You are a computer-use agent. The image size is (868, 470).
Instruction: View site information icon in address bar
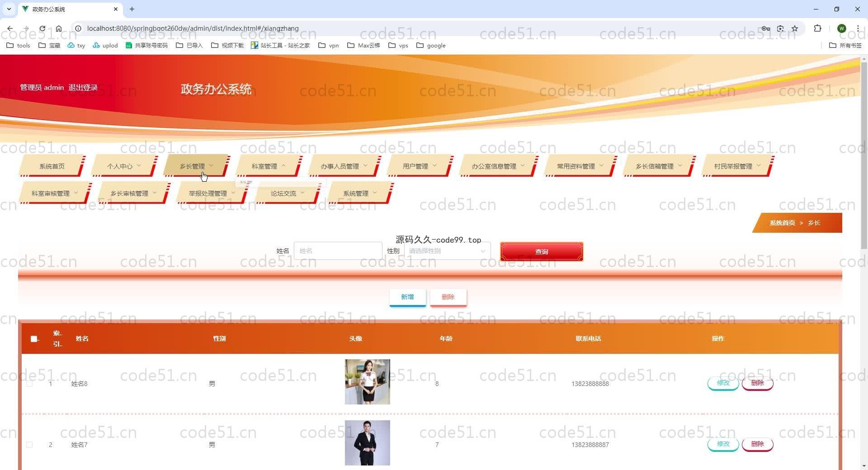[78, 28]
